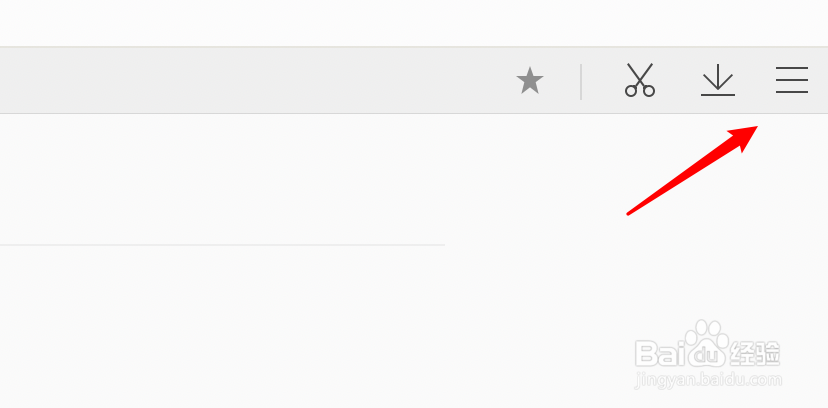Select the scissors item in the toolbar
This screenshot has width=828, height=408.
point(640,80)
